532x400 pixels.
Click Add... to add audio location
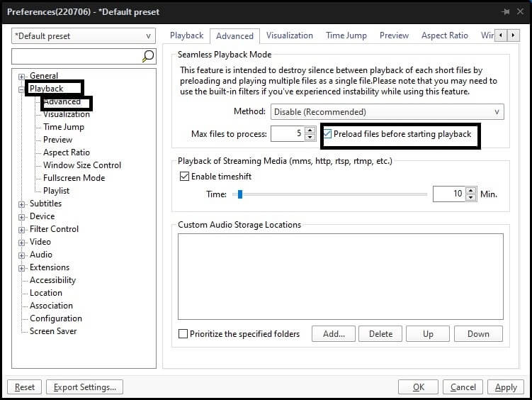pyautogui.click(x=334, y=334)
